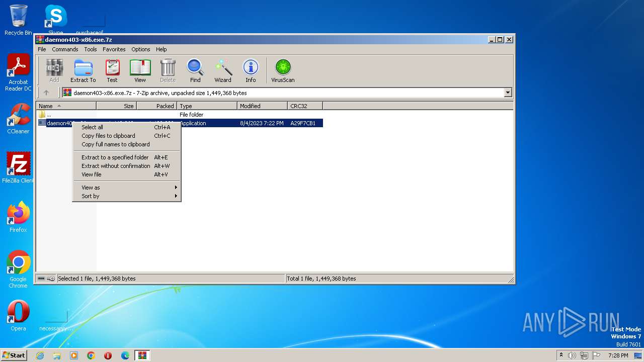Viewport: 644px width, 362px height.
Task: Open Acrobat Reader DC shortcut
Action: (18, 72)
